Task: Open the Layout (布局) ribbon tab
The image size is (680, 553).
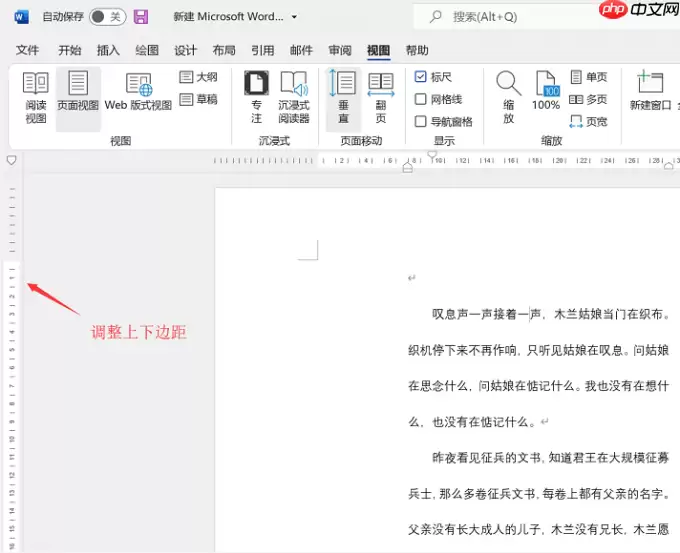Action: 224,50
